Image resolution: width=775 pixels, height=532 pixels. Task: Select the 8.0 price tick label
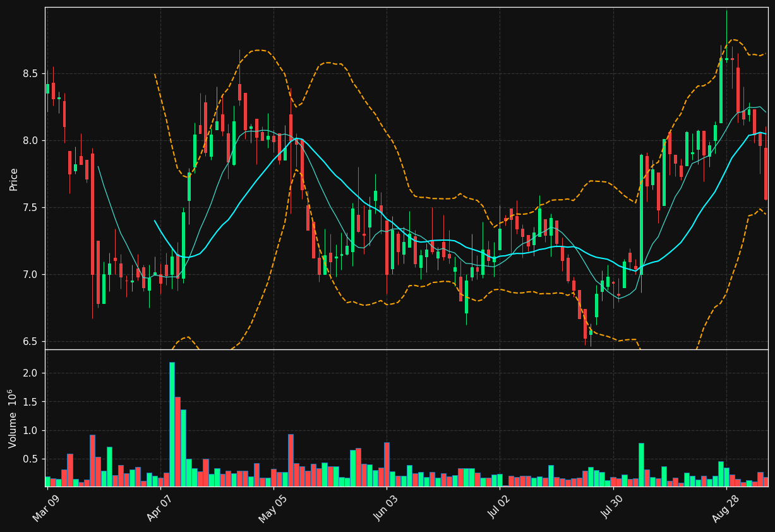pos(32,140)
